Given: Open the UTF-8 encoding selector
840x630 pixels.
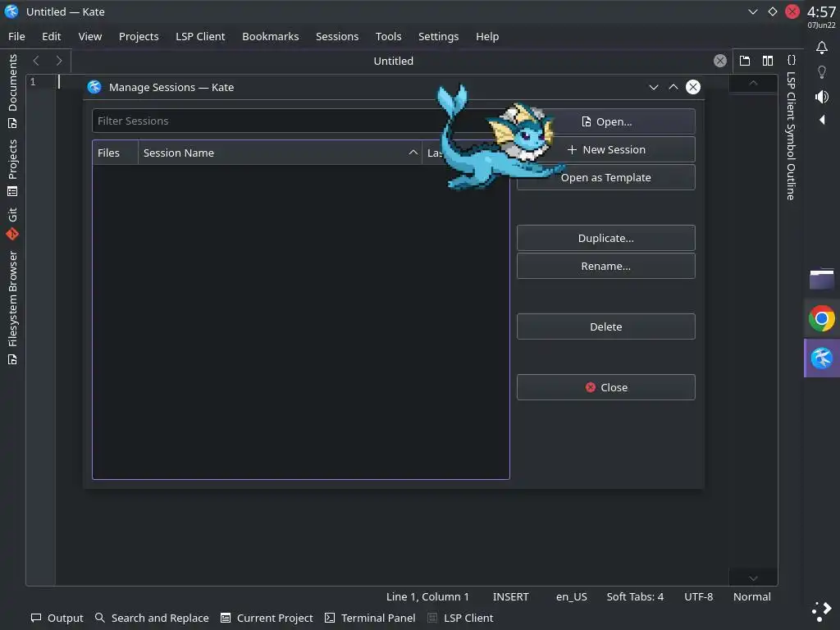Looking at the screenshot, I should coord(699,597).
